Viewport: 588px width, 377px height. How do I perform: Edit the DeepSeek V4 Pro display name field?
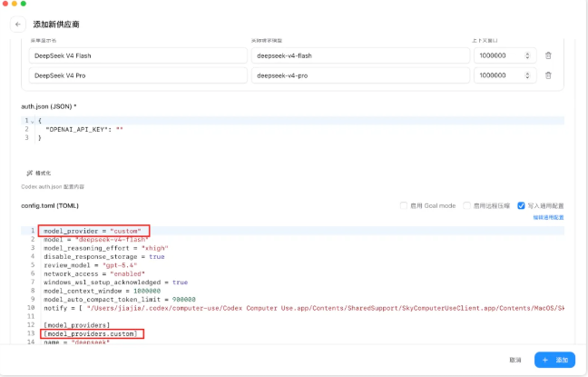138,75
